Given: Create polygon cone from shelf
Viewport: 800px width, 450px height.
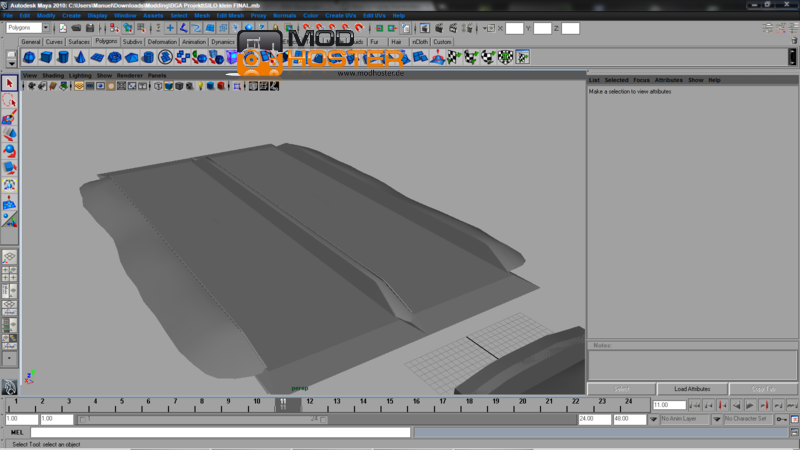Looking at the screenshot, I should tap(80, 57).
